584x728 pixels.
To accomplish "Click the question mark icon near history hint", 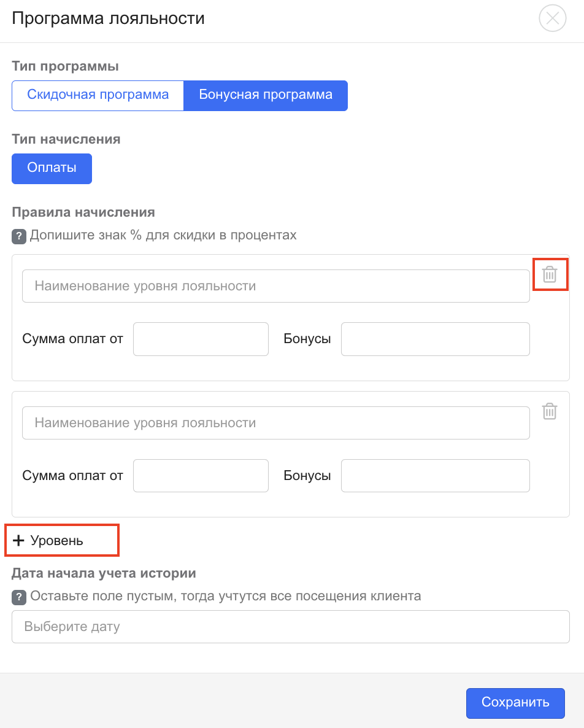I will pos(19,597).
